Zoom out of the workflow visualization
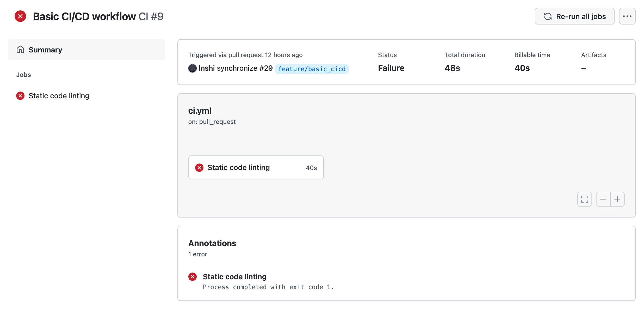 pyautogui.click(x=603, y=199)
